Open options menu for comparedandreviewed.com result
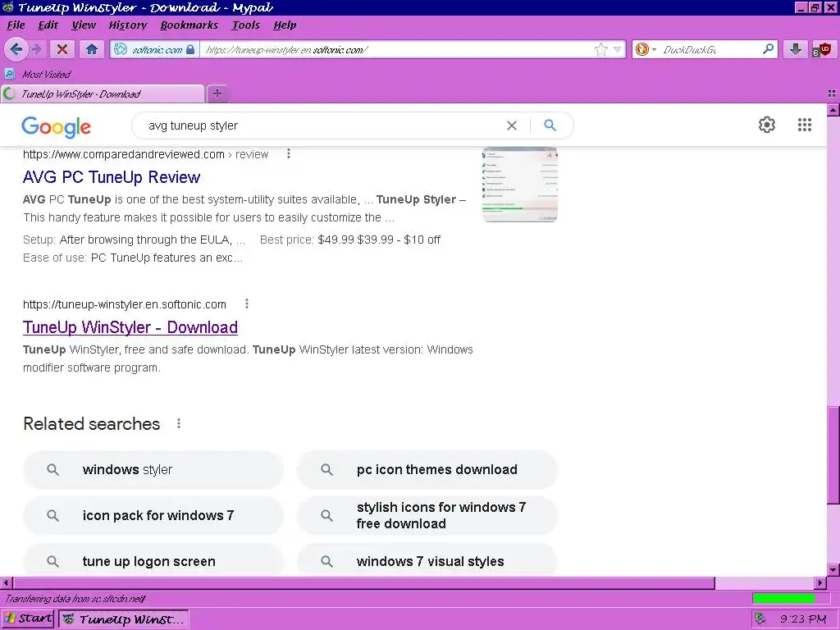The image size is (840, 630). click(x=288, y=153)
